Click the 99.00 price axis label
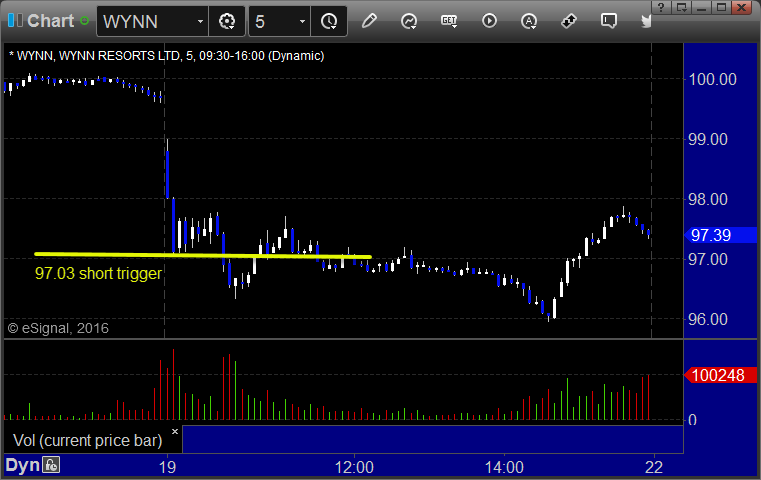 (x=708, y=139)
